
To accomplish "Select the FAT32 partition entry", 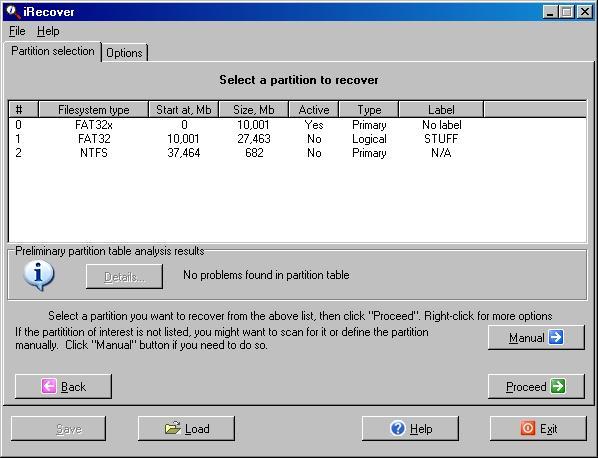I will [x=297, y=139].
